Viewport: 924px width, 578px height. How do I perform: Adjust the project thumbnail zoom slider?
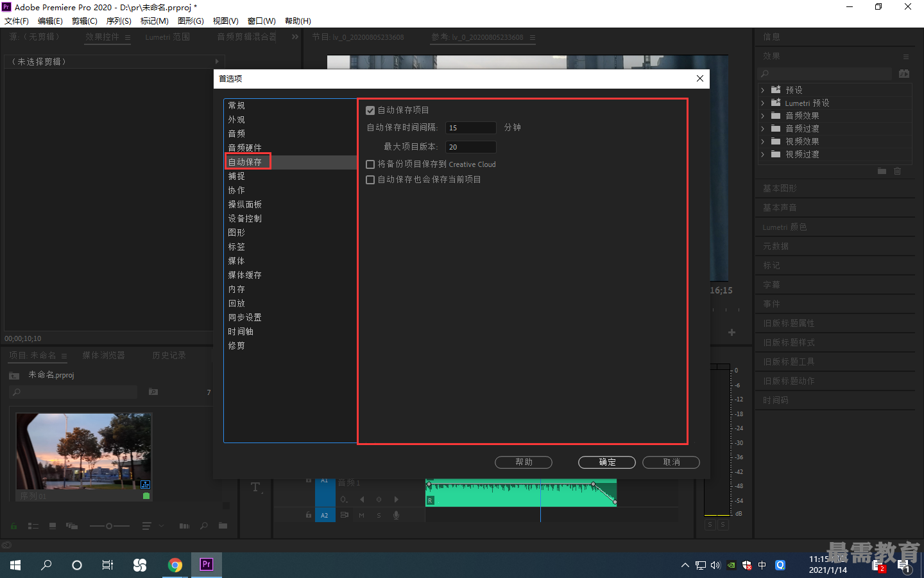109,526
